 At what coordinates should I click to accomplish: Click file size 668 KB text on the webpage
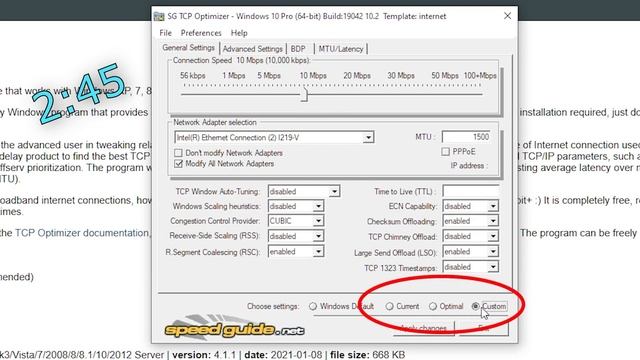click(367, 355)
